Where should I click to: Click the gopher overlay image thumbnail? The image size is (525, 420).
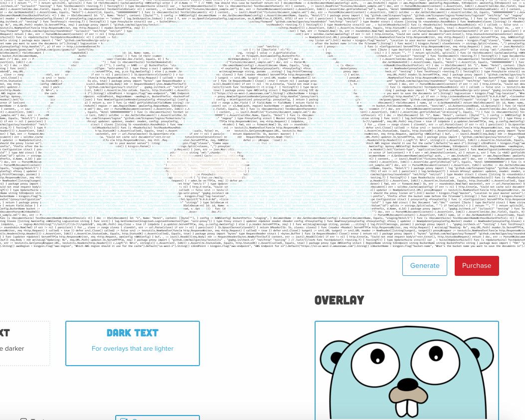[407, 370]
